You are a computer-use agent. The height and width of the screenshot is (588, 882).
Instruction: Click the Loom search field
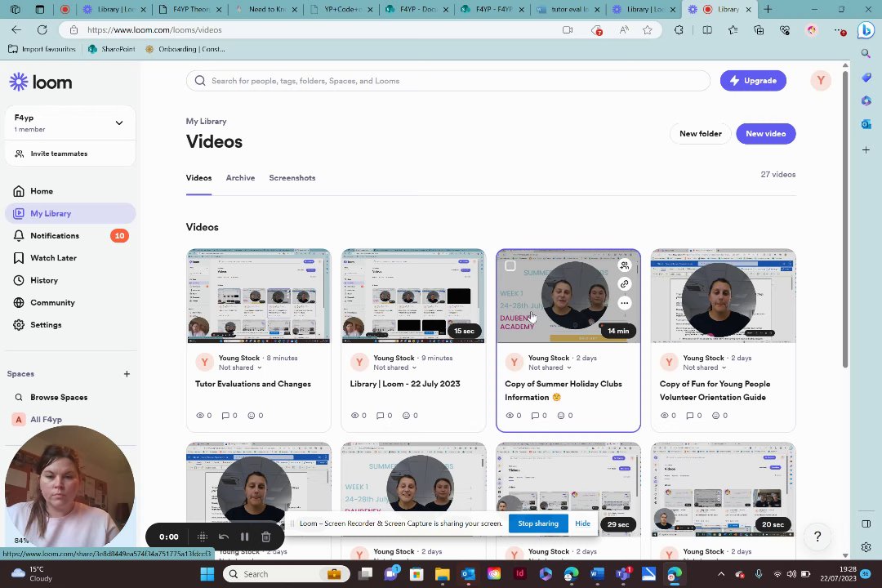[x=448, y=81]
